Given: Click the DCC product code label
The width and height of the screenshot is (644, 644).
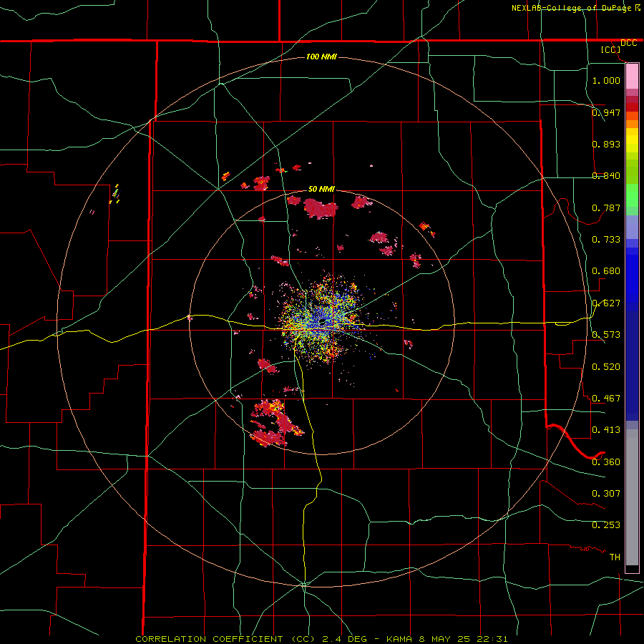Looking at the screenshot, I should click(x=628, y=43).
